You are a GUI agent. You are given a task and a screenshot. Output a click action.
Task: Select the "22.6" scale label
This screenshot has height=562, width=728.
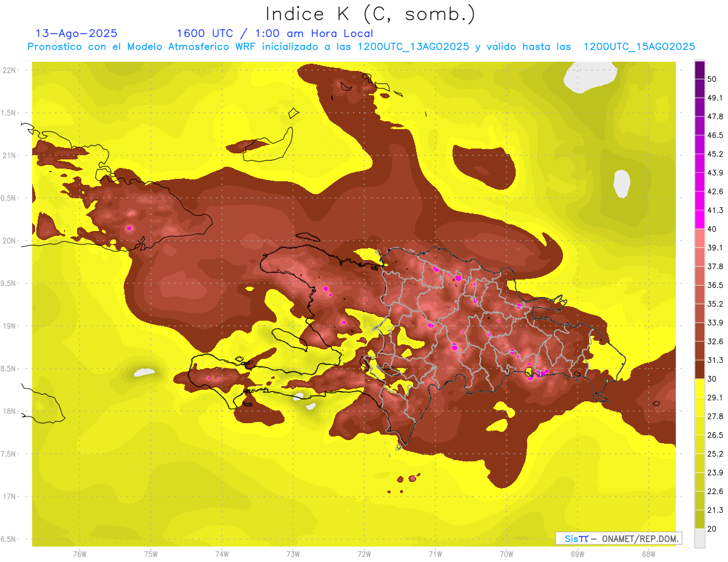(x=715, y=492)
